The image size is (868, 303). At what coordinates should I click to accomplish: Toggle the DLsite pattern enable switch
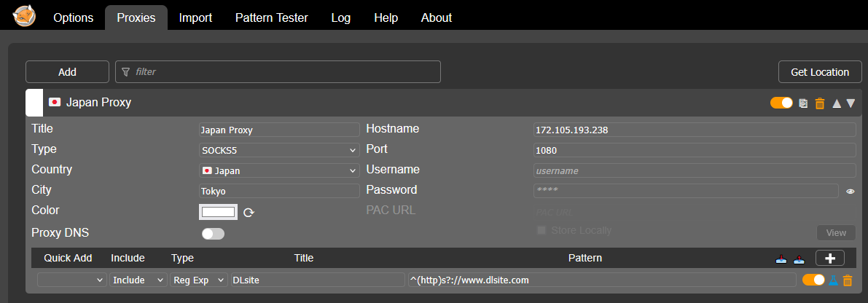814,280
